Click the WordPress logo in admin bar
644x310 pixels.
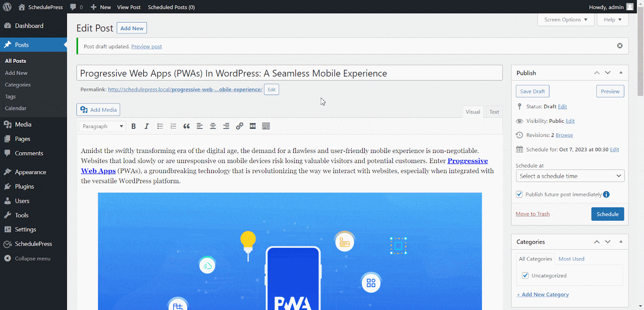[7, 7]
